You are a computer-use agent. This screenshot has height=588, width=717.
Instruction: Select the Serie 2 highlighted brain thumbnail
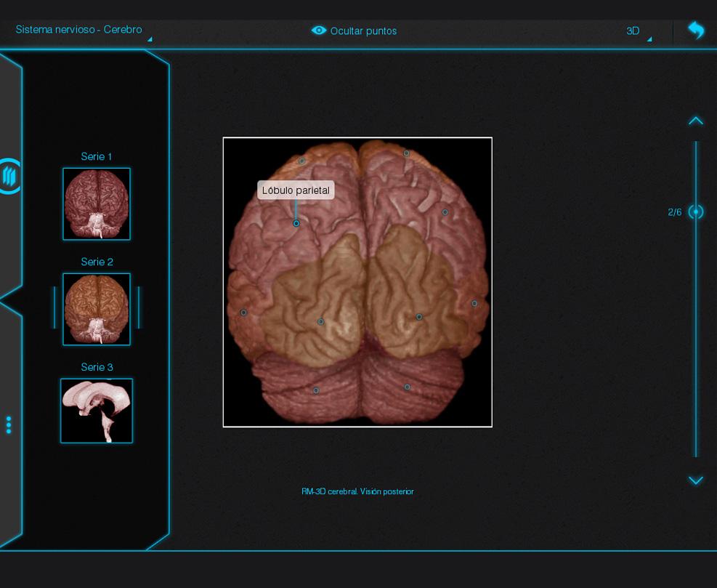pyautogui.click(x=97, y=309)
